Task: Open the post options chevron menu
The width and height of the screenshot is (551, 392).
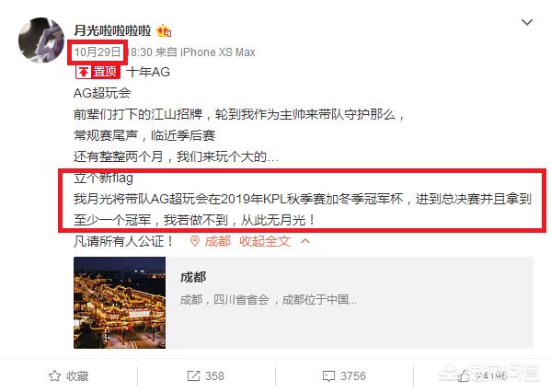Action: click(x=527, y=22)
